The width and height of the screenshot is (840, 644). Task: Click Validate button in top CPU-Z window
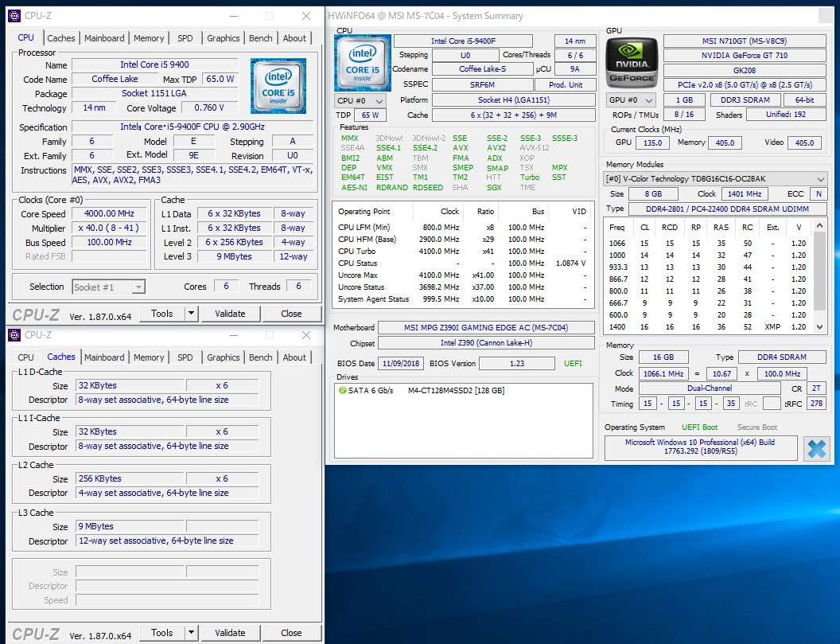230,313
